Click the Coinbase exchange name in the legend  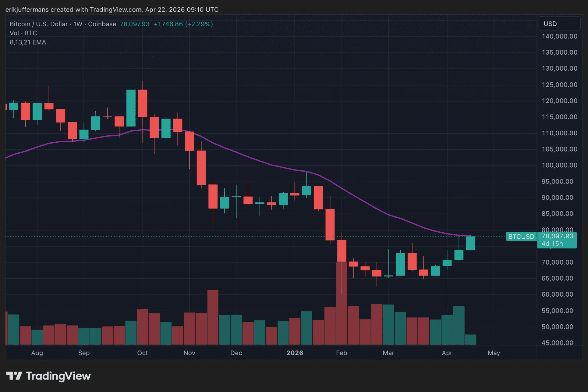pyautogui.click(x=102, y=24)
